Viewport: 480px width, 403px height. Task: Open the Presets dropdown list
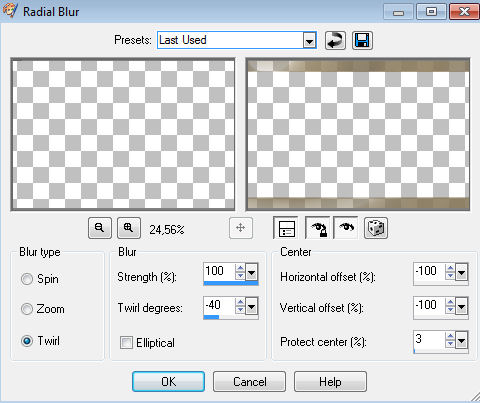pyautogui.click(x=310, y=41)
